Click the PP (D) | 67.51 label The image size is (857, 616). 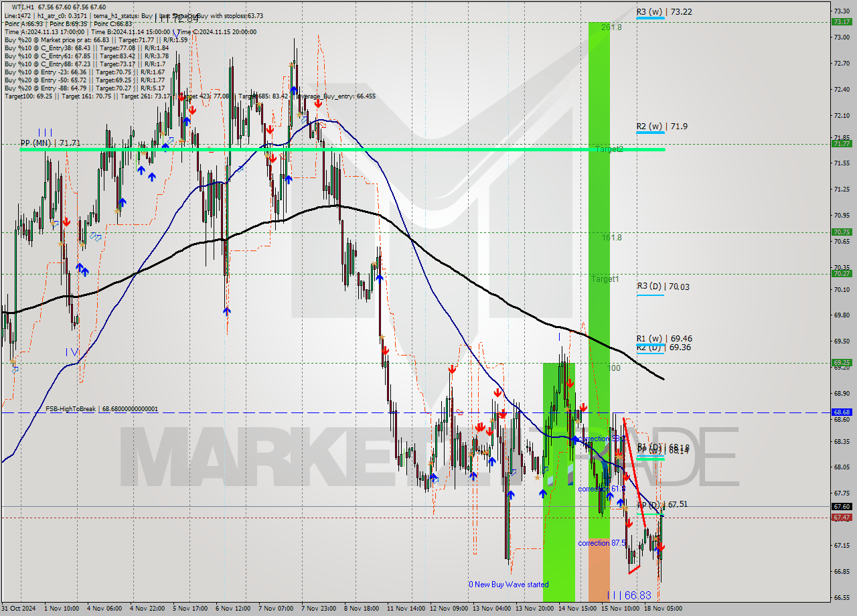click(662, 504)
